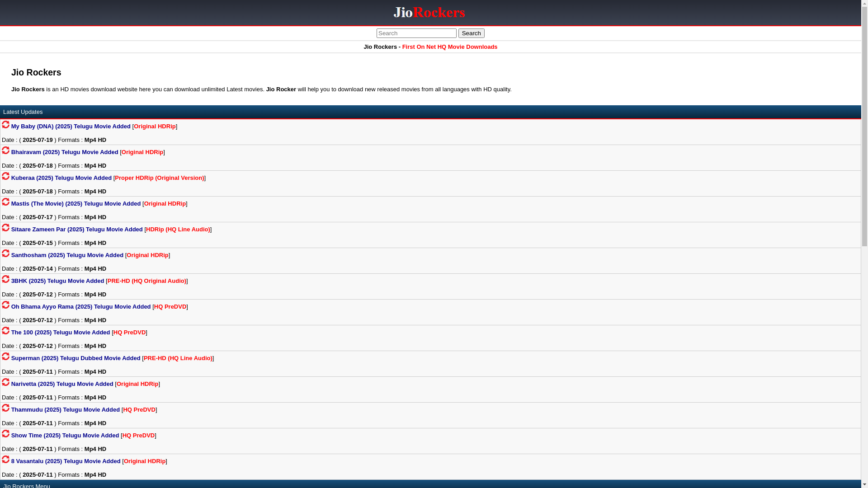Click the search input field
This screenshot has width=868, height=488.
coord(416,33)
